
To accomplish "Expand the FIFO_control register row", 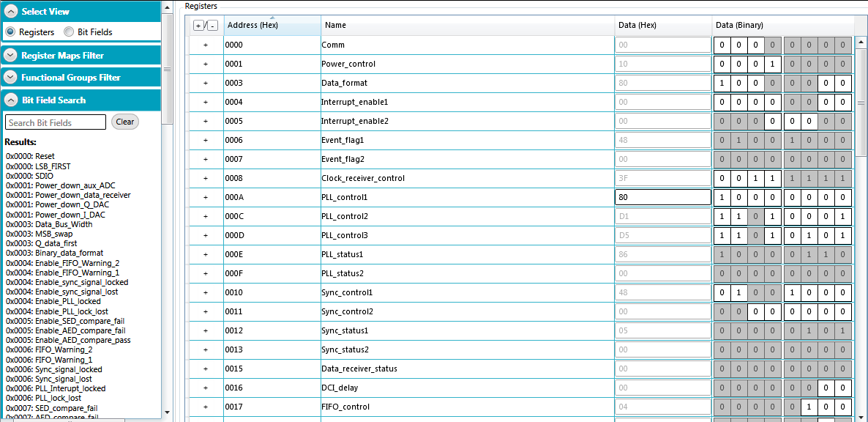I will tap(206, 407).
